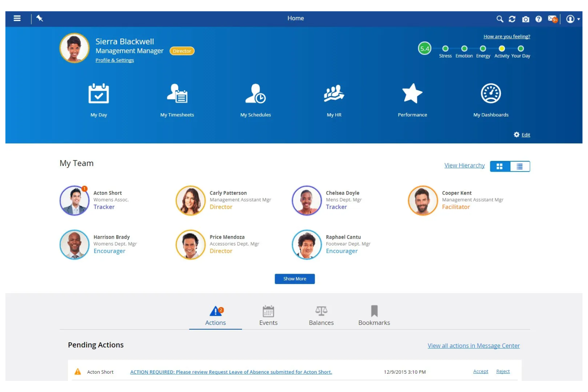Open My Dashboards gauge icon
This screenshot has width=588, height=392.
pos(491,94)
